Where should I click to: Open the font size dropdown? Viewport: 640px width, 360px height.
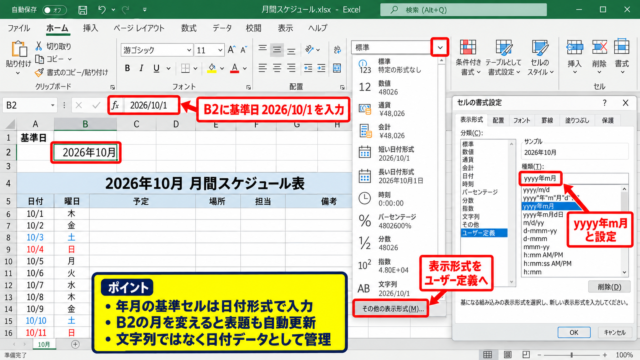(220, 50)
